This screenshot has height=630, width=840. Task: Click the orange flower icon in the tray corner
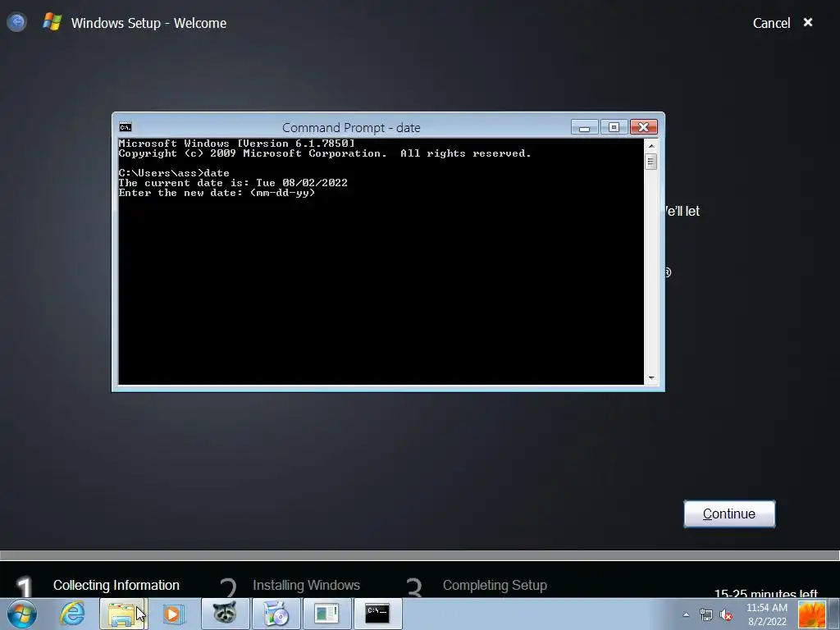812,614
